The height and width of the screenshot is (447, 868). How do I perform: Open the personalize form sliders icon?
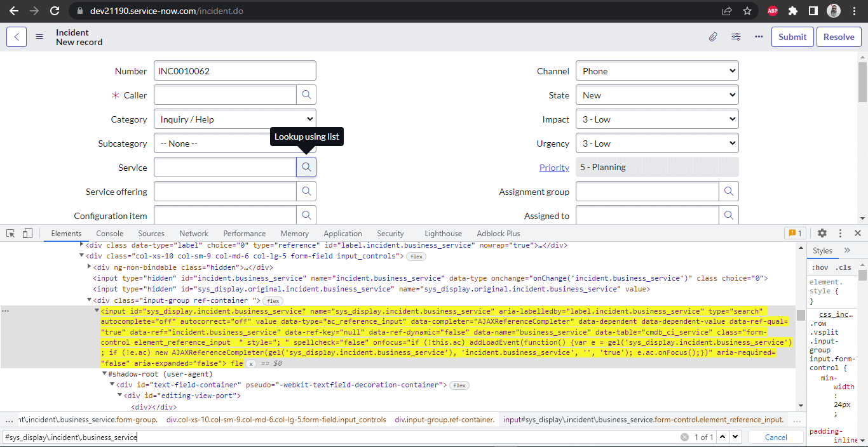click(736, 37)
